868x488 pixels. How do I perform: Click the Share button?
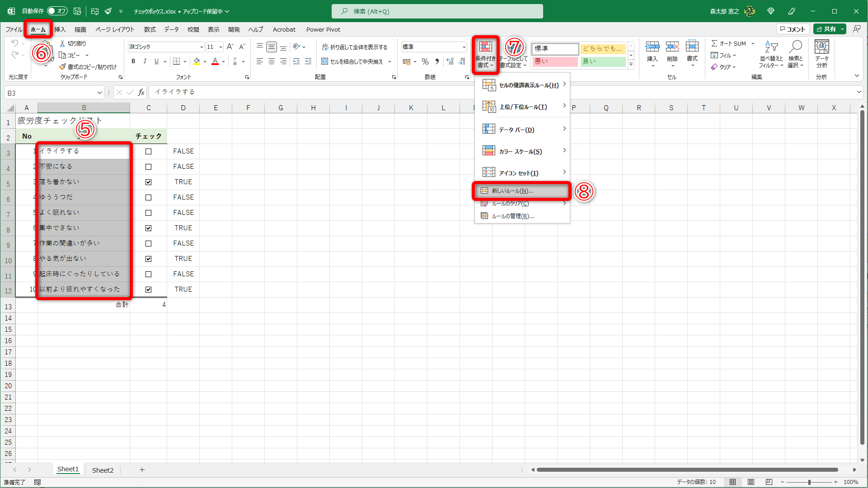coord(826,29)
